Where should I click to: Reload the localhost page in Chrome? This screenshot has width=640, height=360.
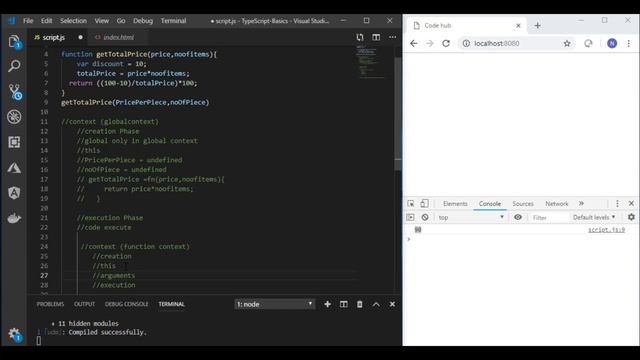(446, 43)
